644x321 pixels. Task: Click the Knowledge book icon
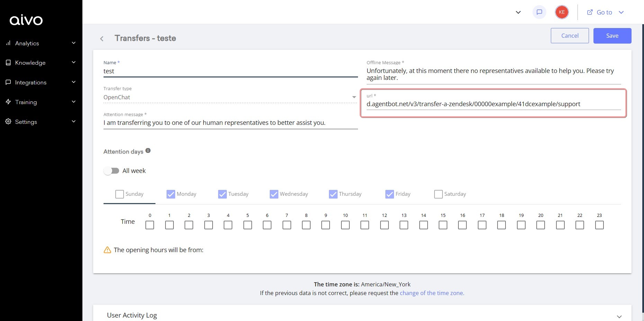click(x=8, y=62)
